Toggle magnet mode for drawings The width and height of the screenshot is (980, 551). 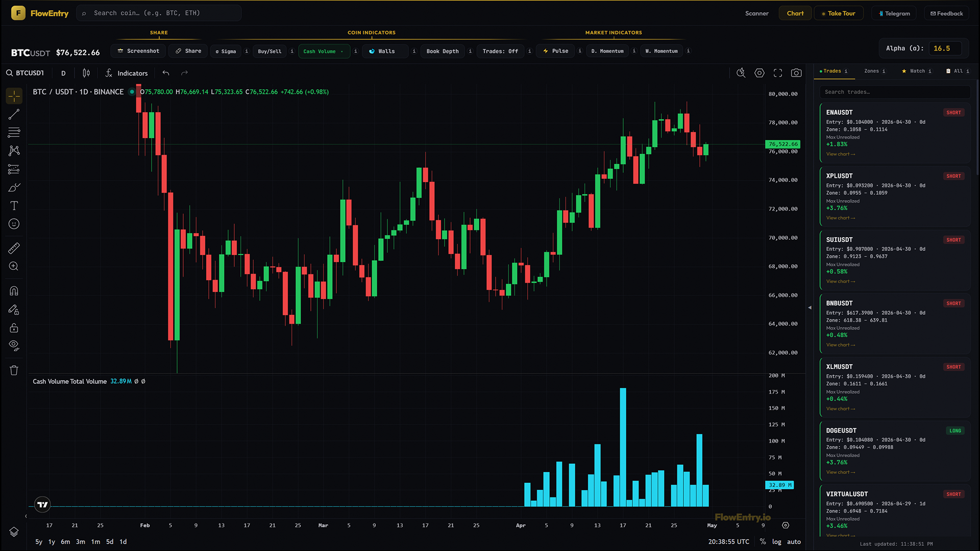(x=14, y=291)
